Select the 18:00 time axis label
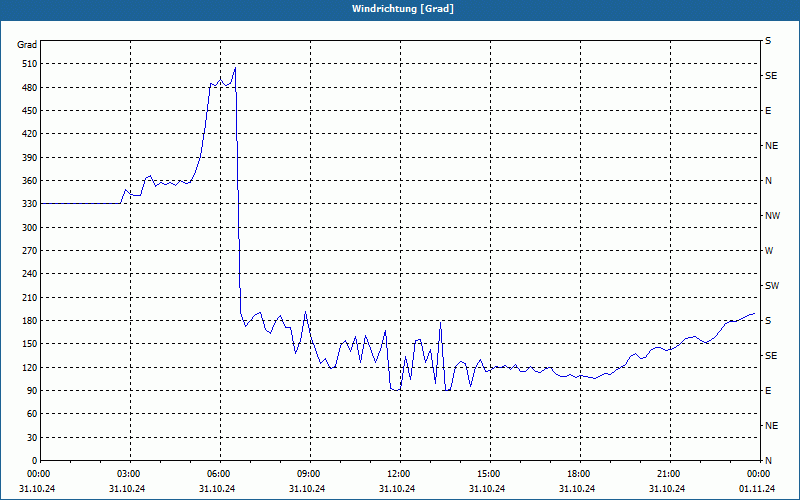The height and width of the screenshot is (500, 800). click(x=578, y=474)
